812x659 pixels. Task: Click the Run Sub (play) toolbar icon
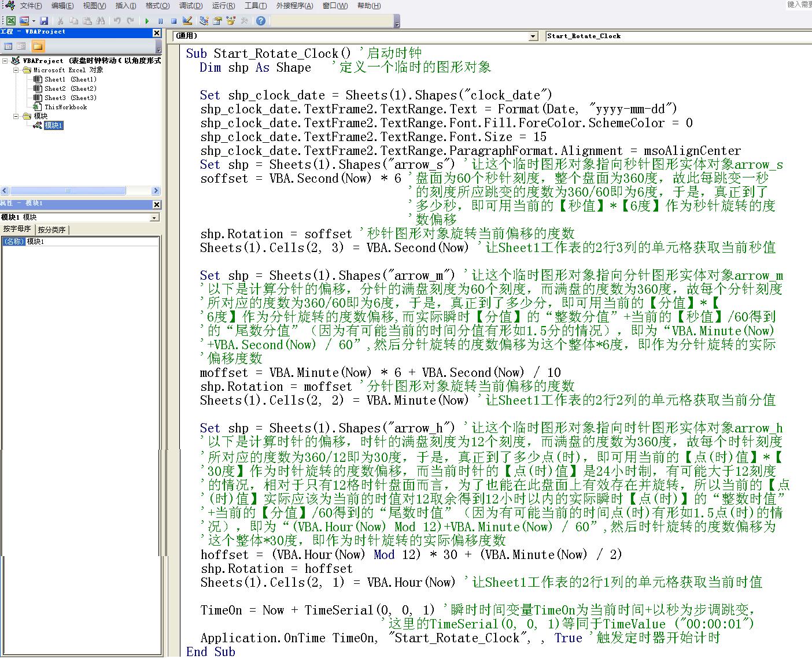click(147, 21)
